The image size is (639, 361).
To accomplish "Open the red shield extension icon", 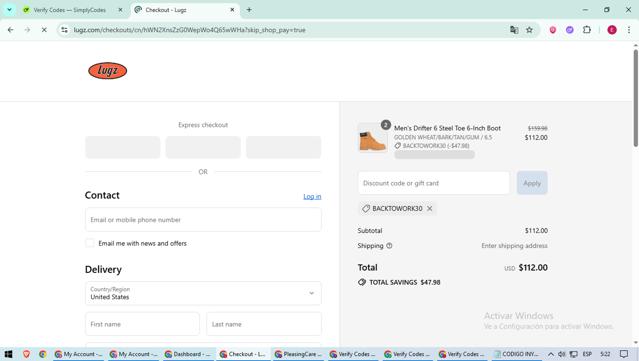I will 553,30.
